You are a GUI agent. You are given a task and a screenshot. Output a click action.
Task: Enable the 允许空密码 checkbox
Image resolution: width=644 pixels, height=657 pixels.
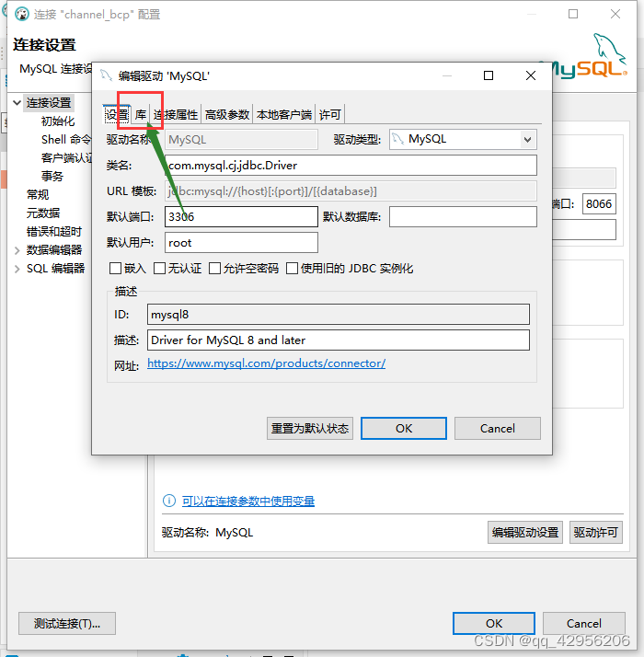[x=214, y=268]
